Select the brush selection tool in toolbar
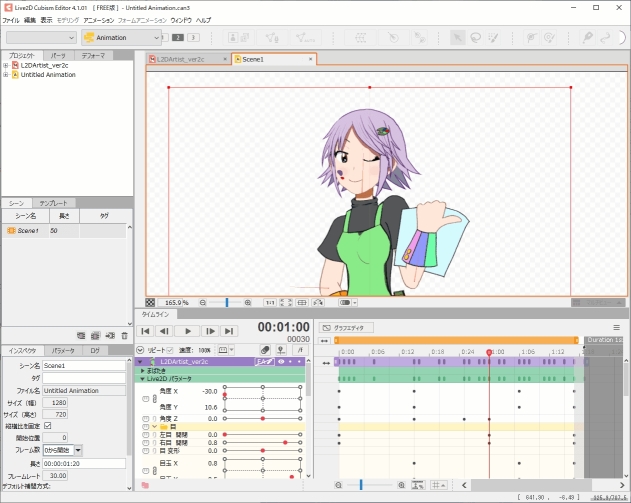 tap(493, 38)
